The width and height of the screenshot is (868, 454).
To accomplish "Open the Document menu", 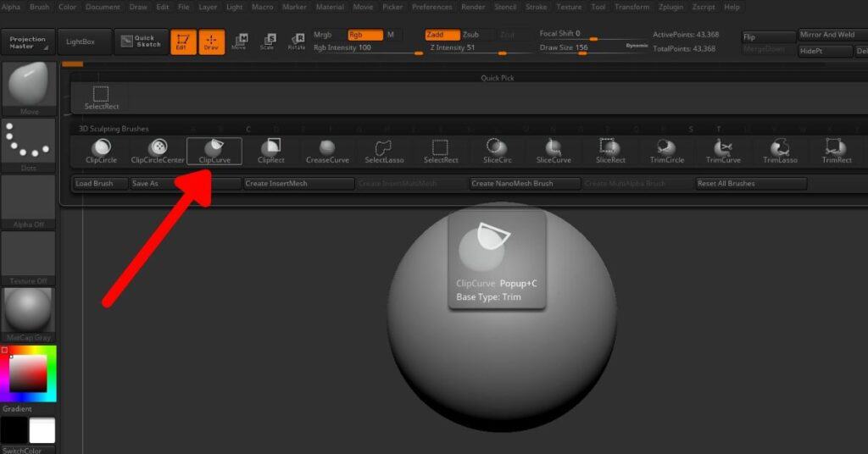I will 103,7.
